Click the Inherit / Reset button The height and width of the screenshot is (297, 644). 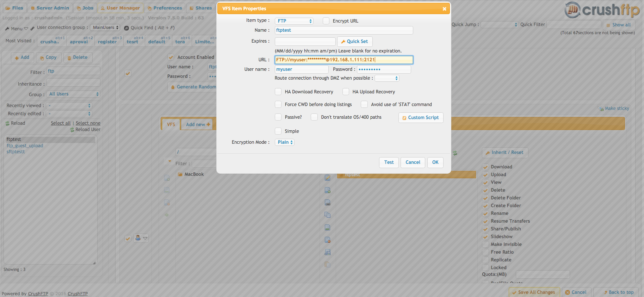tap(505, 153)
